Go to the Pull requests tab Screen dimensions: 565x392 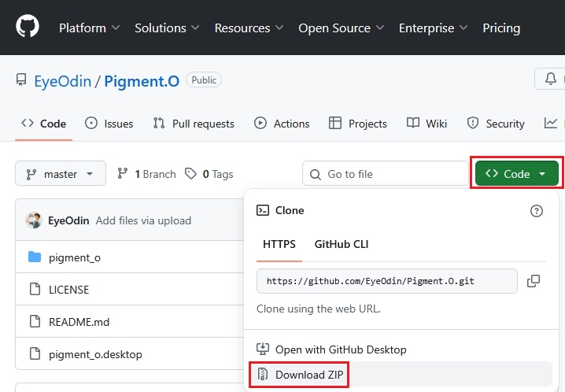(194, 124)
